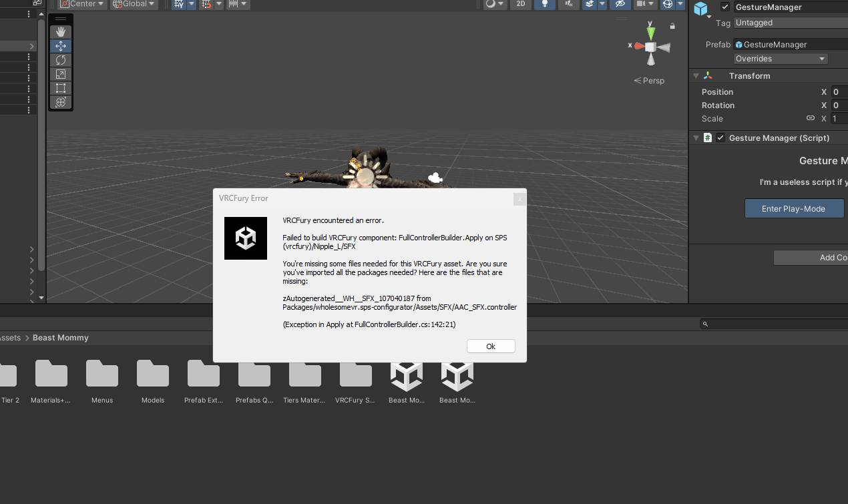Toggle scene audio mute icon
Viewport: 848px width, 504px height.
click(568, 4)
